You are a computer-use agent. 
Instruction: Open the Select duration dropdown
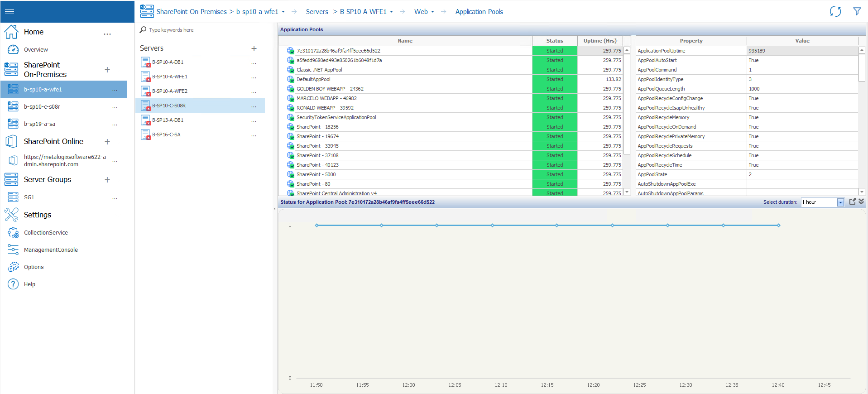[840, 202]
